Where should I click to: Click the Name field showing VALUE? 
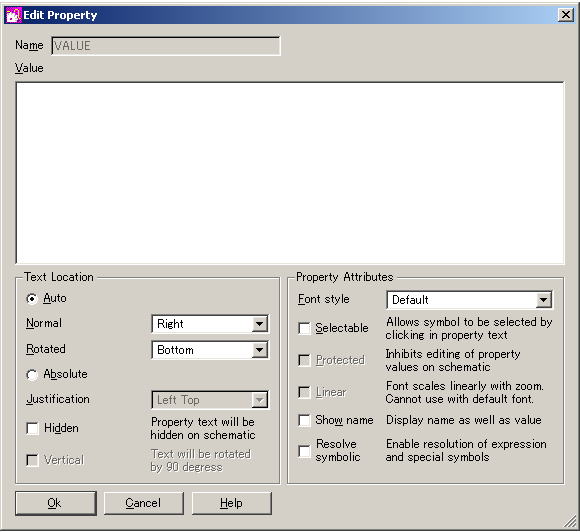click(x=166, y=46)
